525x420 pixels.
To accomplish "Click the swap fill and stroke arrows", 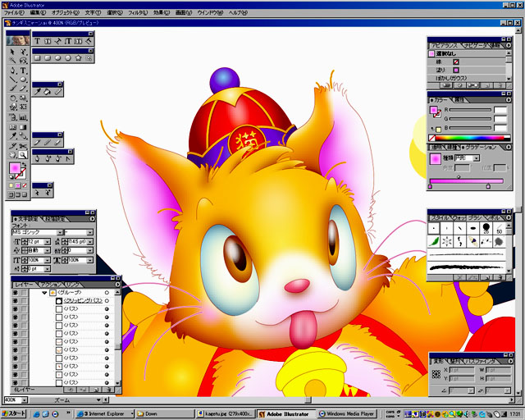I will pyautogui.click(x=24, y=164).
